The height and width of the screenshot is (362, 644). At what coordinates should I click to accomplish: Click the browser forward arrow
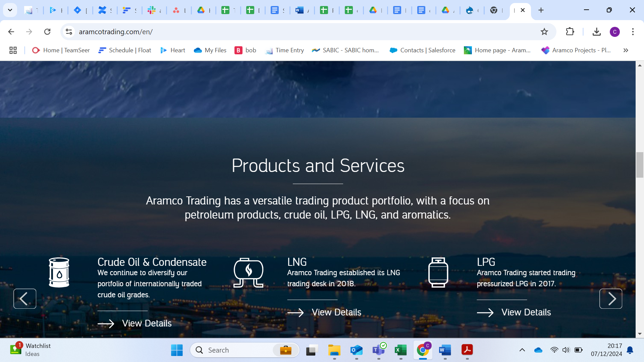coord(29,32)
